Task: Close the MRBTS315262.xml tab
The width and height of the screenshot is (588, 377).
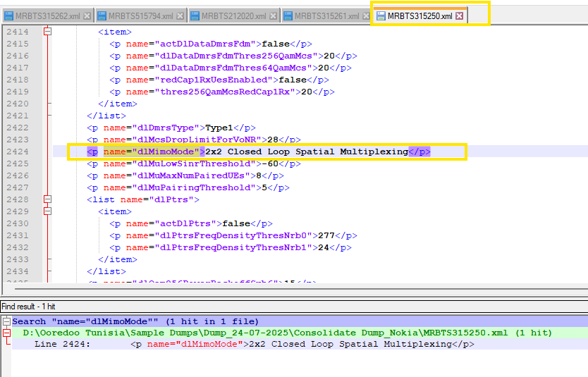Action: pos(86,16)
